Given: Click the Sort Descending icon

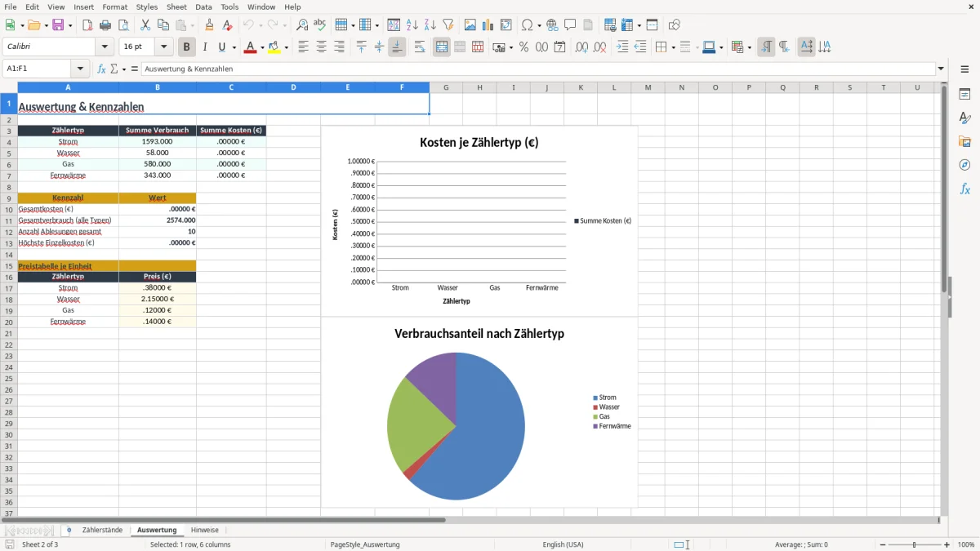Looking at the screenshot, I should [430, 25].
